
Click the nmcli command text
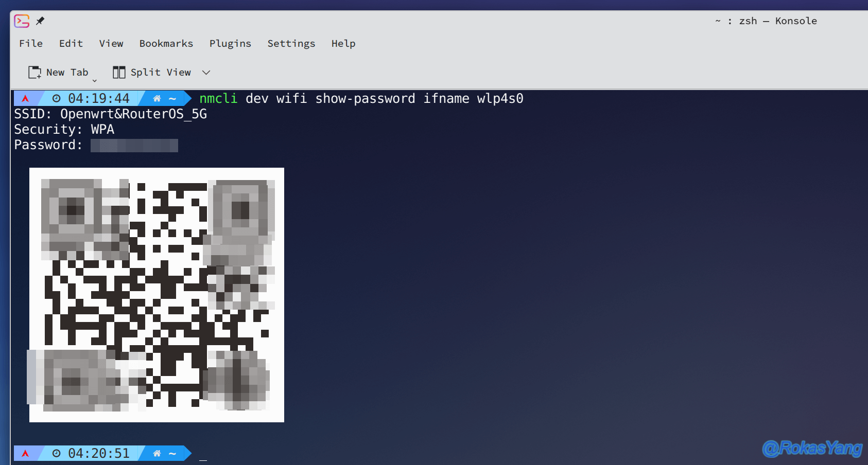(218, 98)
